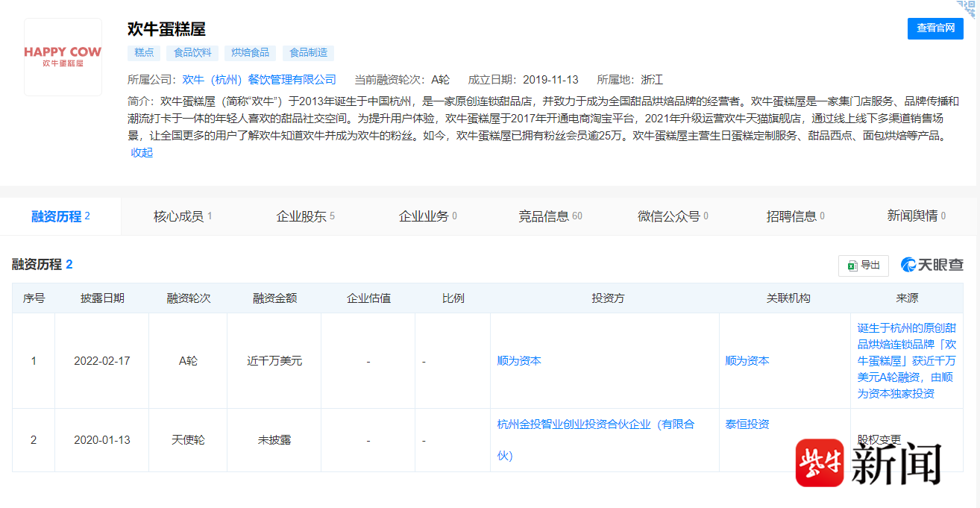Screen dimensions: 980x508
Task: Click the 导出 export button
Action: (864, 266)
